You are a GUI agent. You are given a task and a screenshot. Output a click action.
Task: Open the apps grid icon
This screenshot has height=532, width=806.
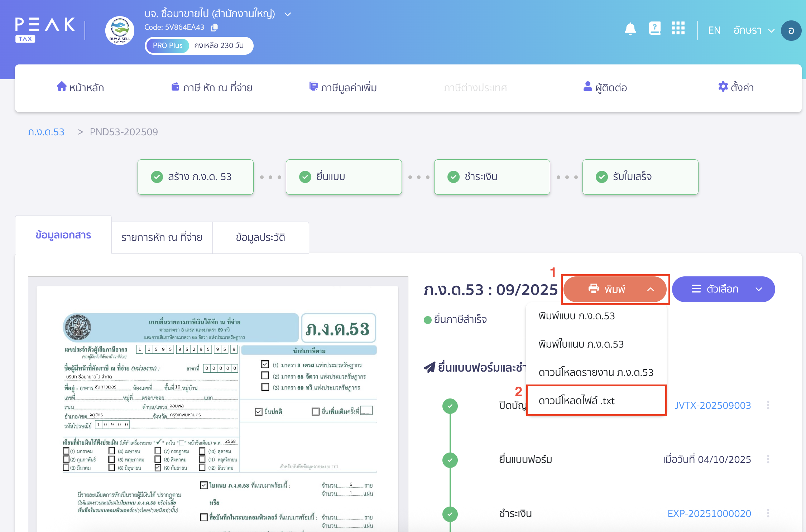(x=678, y=29)
